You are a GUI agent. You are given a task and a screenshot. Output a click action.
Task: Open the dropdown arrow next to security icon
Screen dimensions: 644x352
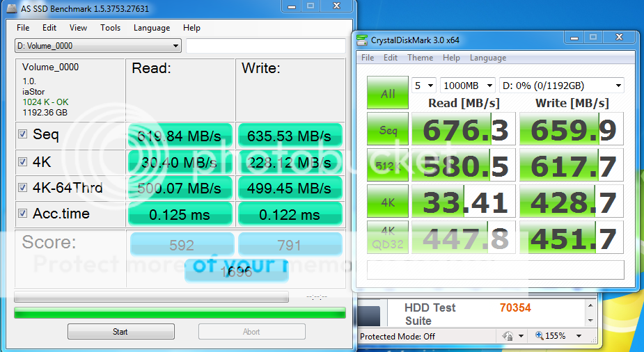tap(521, 336)
